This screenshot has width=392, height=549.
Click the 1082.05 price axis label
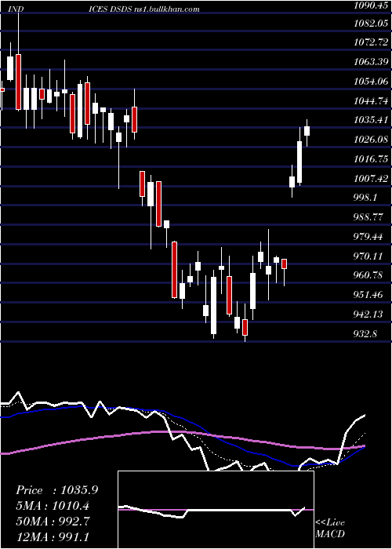(x=372, y=24)
